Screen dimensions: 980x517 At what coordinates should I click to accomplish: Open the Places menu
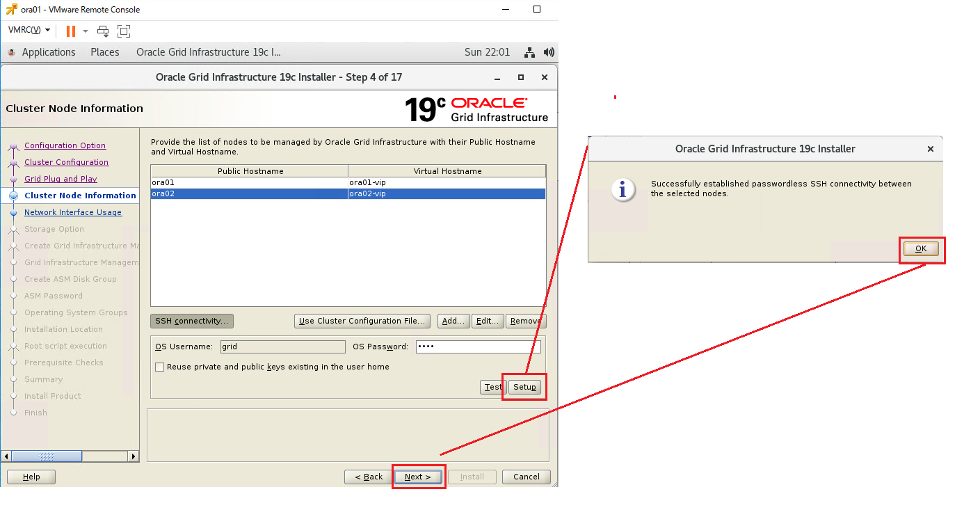click(105, 52)
